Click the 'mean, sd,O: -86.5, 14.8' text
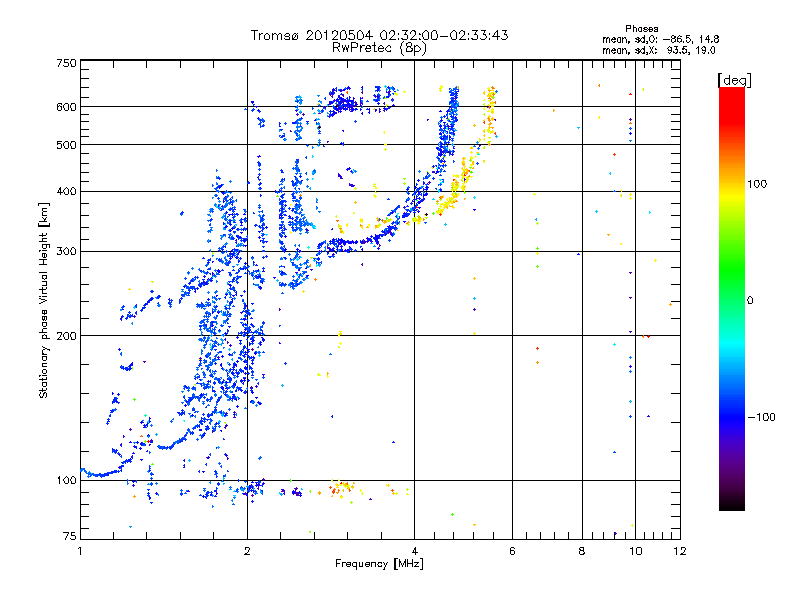 [660, 39]
